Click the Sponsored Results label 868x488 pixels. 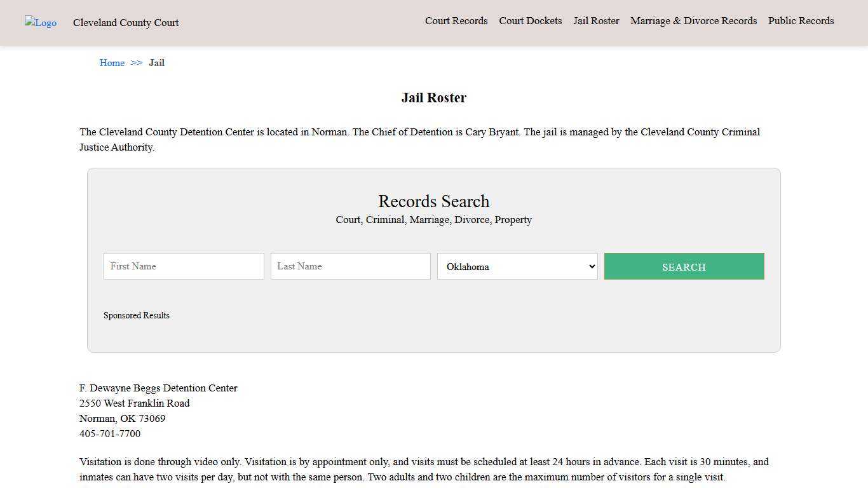pyautogui.click(x=137, y=315)
